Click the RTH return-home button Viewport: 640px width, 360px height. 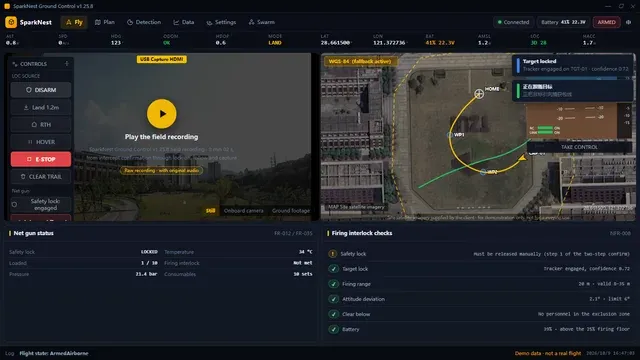(x=41, y=124)
